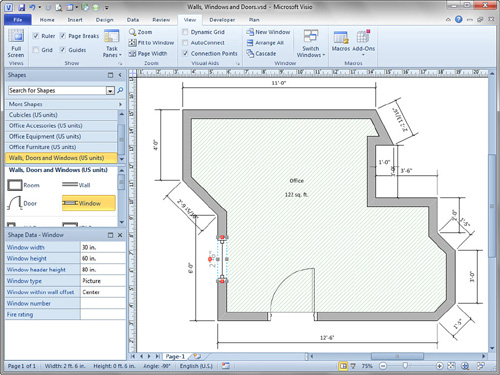Search shapes using the magnifier icon
The width and height of the screenshot is (500, 375).
tap(120, 90)
